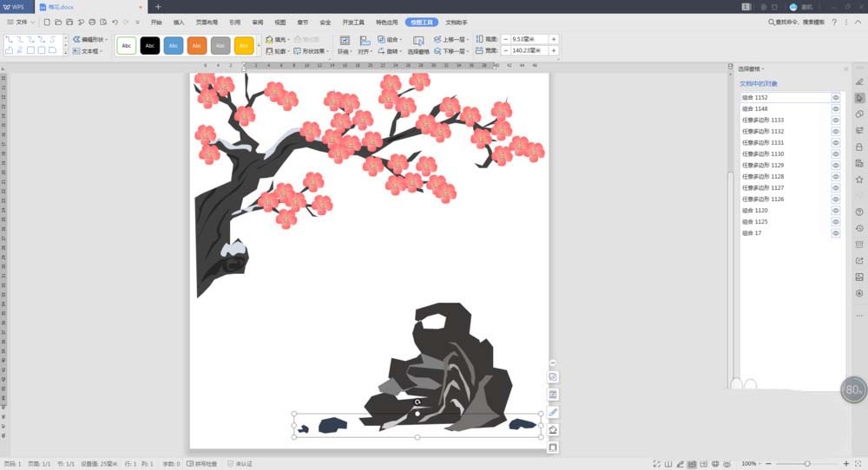Switch to the Insert (插入) tab
Viewport: 868px width, 470px height.
coord(179,23)
